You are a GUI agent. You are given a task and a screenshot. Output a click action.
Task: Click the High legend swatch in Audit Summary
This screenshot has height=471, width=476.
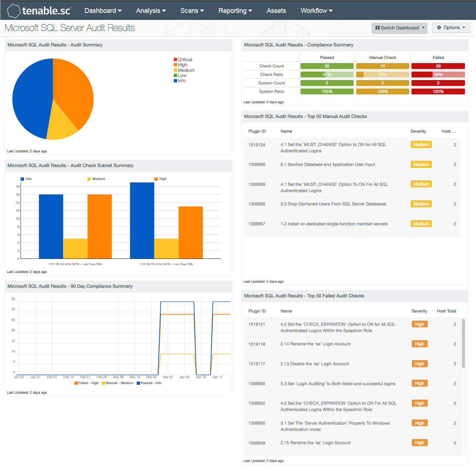pos(176,65)
